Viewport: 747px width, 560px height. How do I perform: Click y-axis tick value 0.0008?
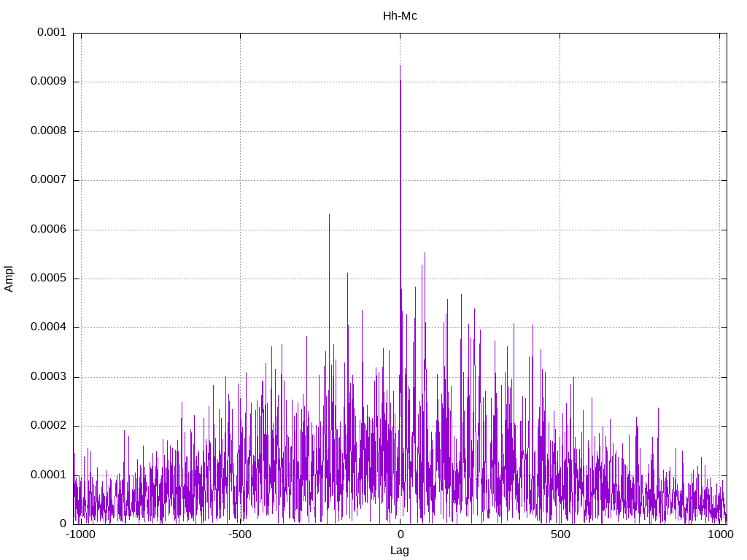click(x=48, y=131)
